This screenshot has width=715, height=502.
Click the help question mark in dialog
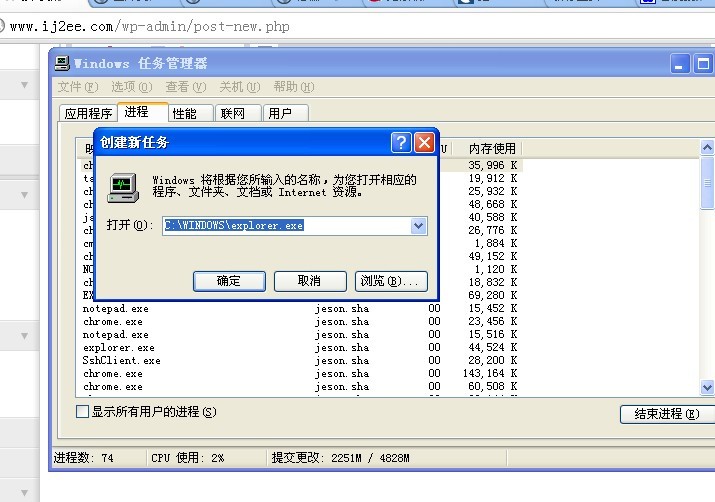pos(401,143)
